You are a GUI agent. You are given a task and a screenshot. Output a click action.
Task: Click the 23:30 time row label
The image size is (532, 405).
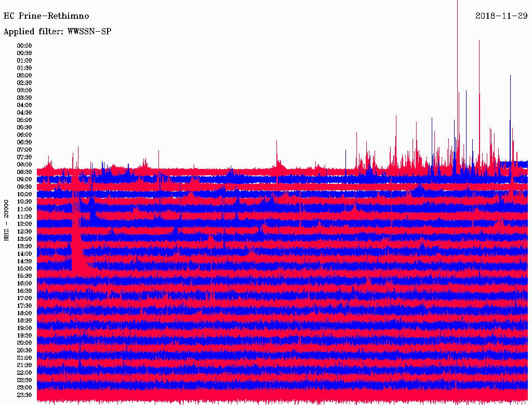[24, 395]
